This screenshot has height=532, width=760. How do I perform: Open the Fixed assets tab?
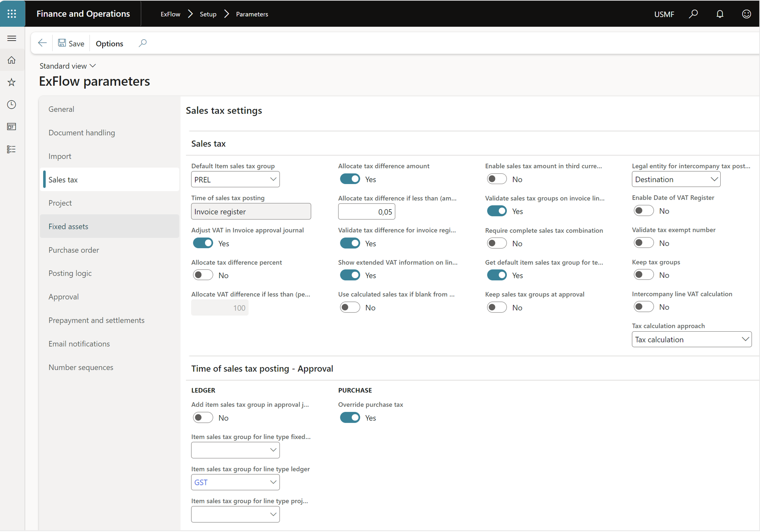(x=109, y=227)
